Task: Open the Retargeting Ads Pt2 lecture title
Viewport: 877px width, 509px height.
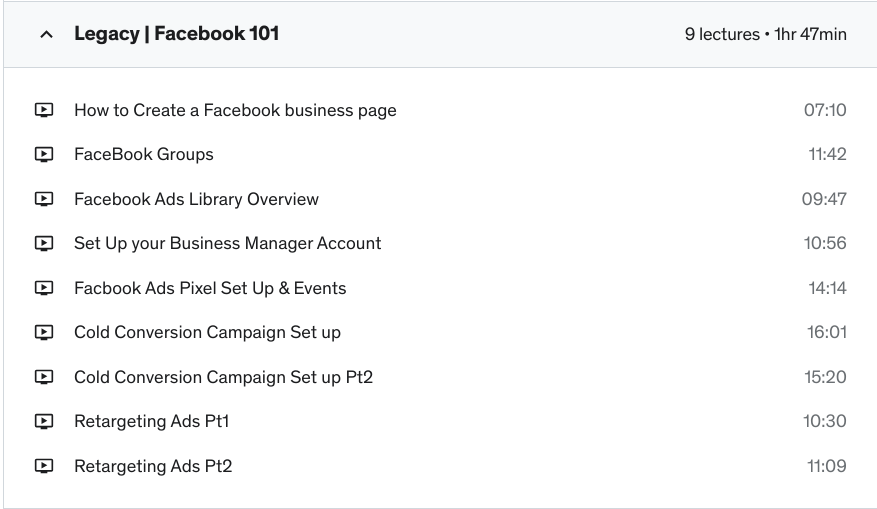Action: tap(153, 466)
